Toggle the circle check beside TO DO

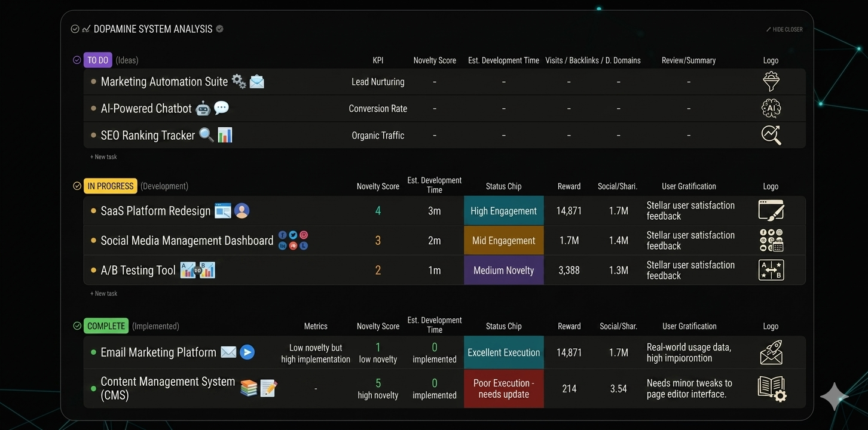click(x=77, y=60)
